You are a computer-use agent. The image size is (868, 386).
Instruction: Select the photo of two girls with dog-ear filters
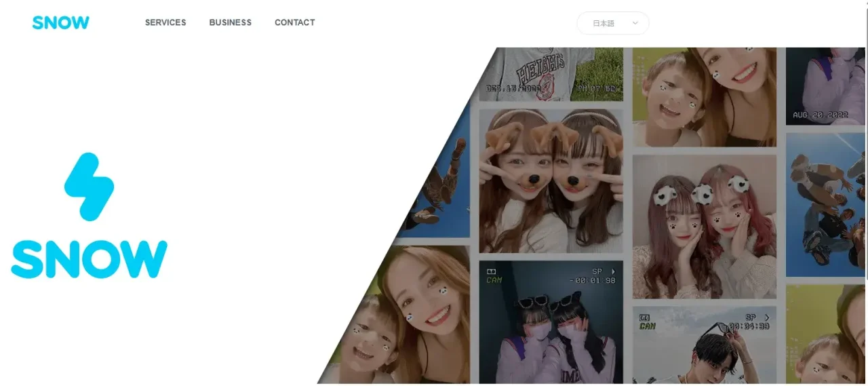tap(551, 180)
